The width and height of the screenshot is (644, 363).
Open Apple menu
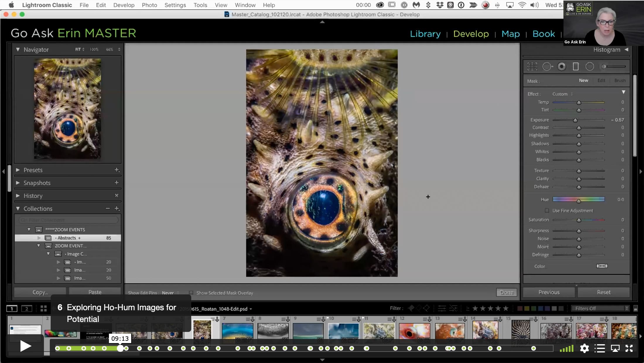pos(11,5)
